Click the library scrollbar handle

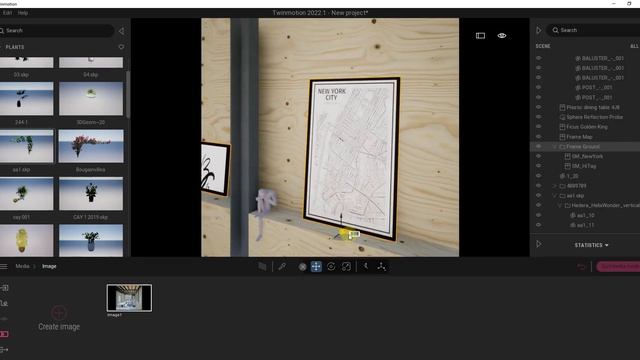click(x=128, y=95)
